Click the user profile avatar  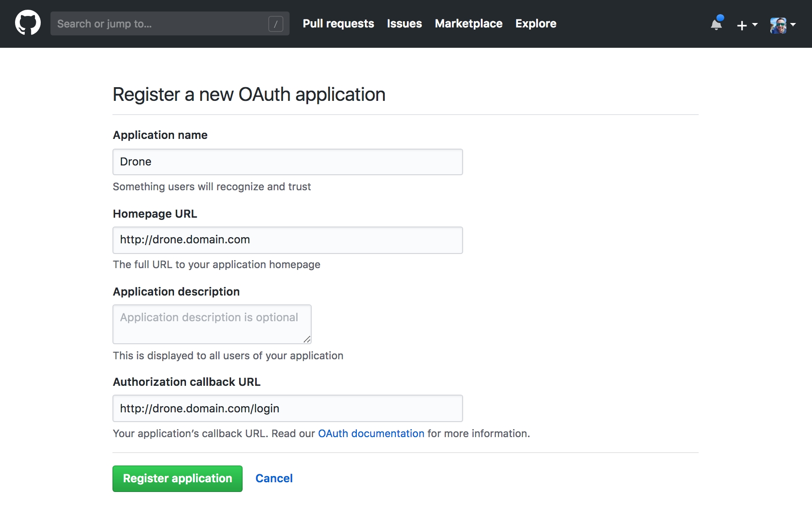point(778,25)
